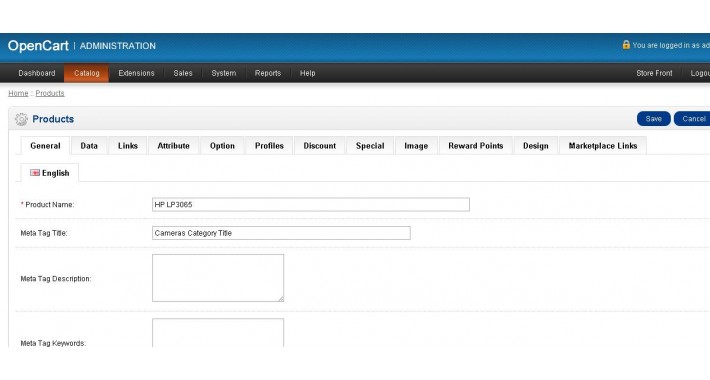Switch to the General tab
Viewport: 710px width, 380px height.
[45, 146]
